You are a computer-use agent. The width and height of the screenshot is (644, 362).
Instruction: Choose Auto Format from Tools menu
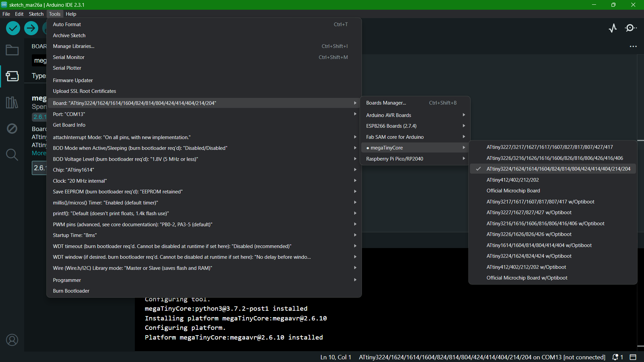(204, 24)
